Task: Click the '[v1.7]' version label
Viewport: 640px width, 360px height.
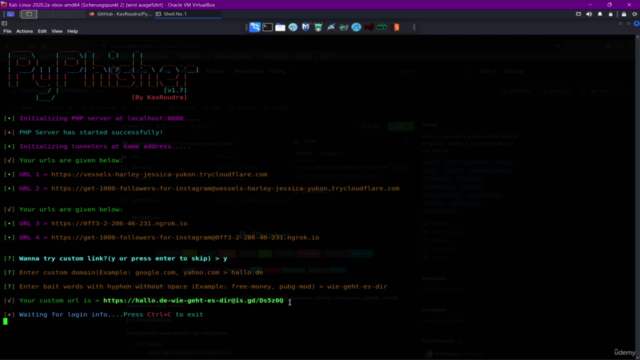Action: coord(175,90)
